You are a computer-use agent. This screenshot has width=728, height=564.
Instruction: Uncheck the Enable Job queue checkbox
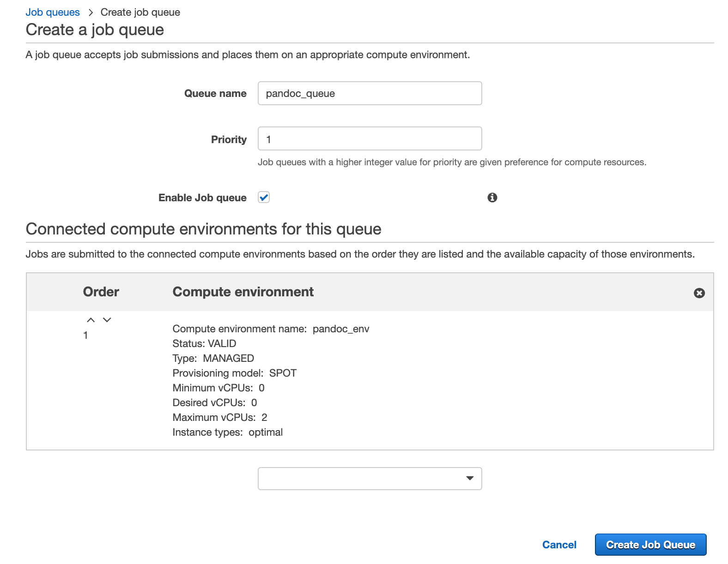coord(264,198)
